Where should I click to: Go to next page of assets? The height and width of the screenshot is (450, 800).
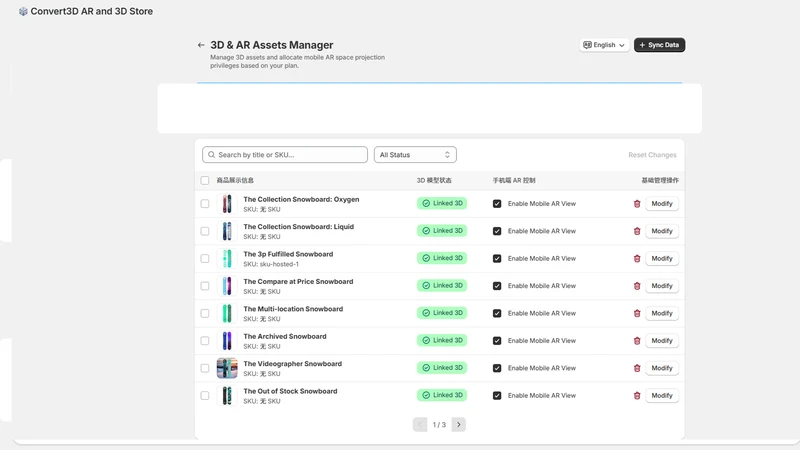[x=458, y=424]
